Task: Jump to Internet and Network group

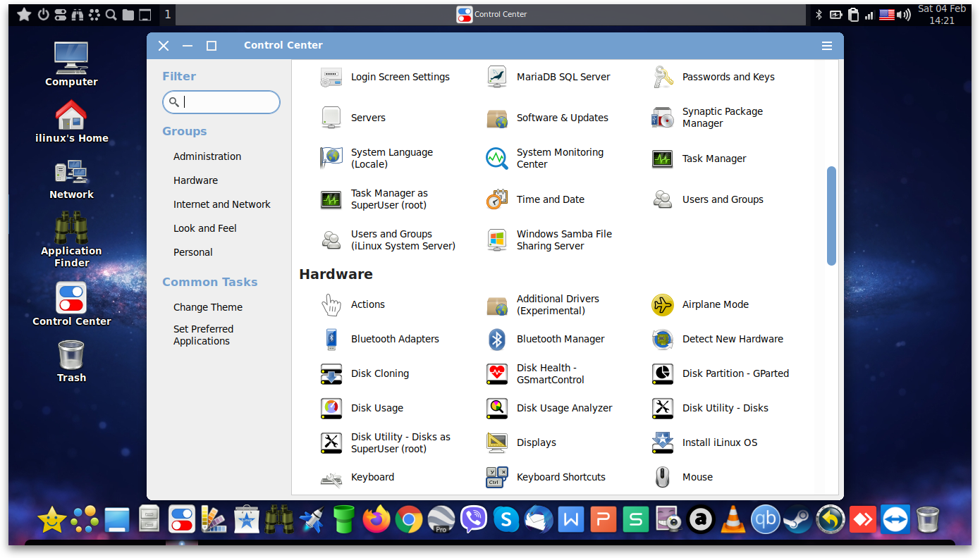Action: tap(222, 204)
